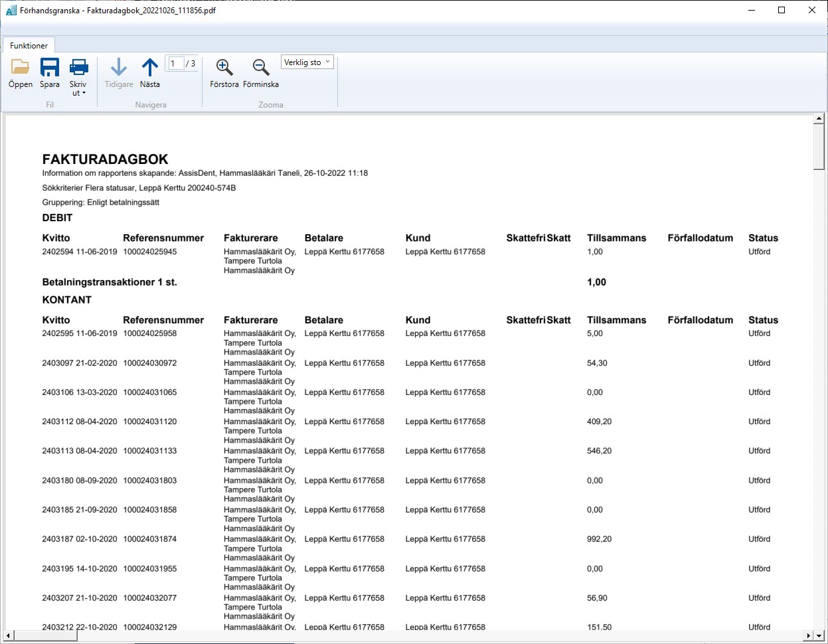Go to next page with Nästa arrow
Image resolution: width=828 pixels, height=644 pixels.
(x=150, y=73)
